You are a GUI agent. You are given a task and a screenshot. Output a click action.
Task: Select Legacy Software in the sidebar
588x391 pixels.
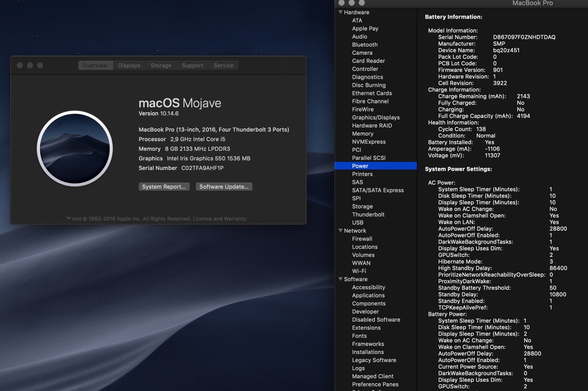[x=374, y=360]
